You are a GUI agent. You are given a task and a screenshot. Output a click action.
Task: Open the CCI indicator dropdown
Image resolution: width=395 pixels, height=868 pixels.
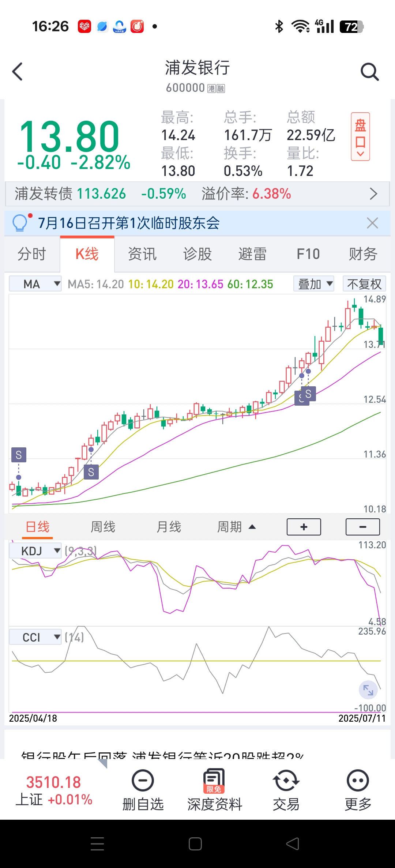pyautogui.click(x=35, y=637)
